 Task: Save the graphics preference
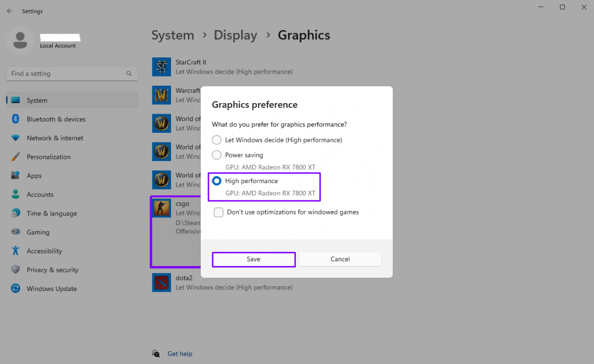pyautogui.click(x=253, y=259)
